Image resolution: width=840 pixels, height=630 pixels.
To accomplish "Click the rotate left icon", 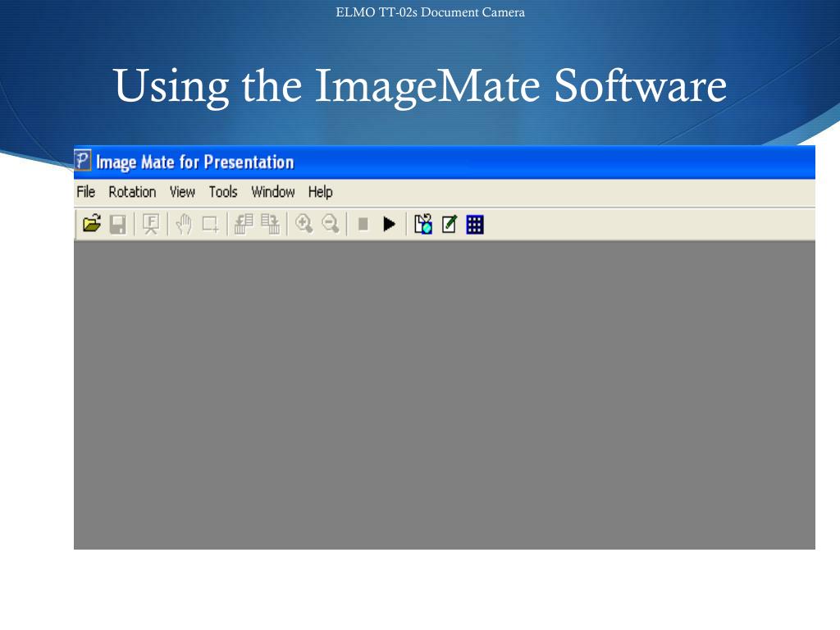I will pyautogui.click(x=244, y=225).
